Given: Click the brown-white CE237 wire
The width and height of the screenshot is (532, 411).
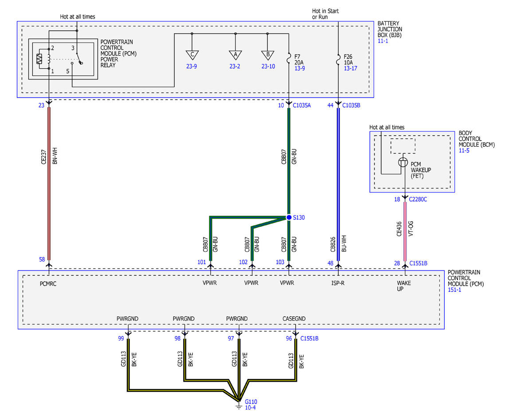Looking at the screenshot, I should pyautogui.click(x=49, y=183).
